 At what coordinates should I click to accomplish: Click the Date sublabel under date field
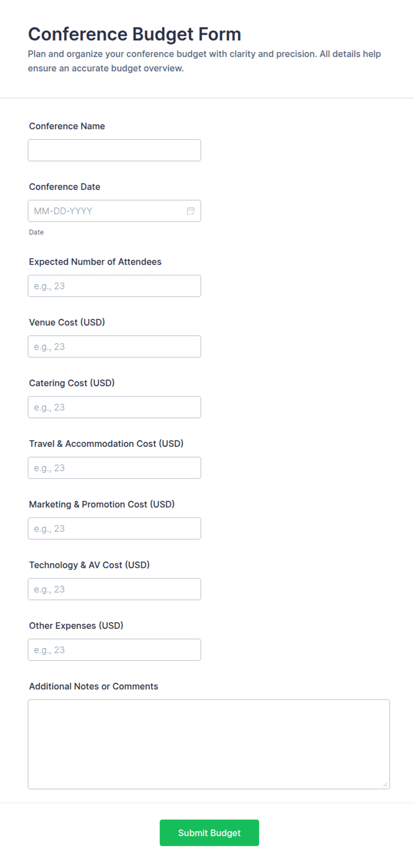(x=36, y=232)
